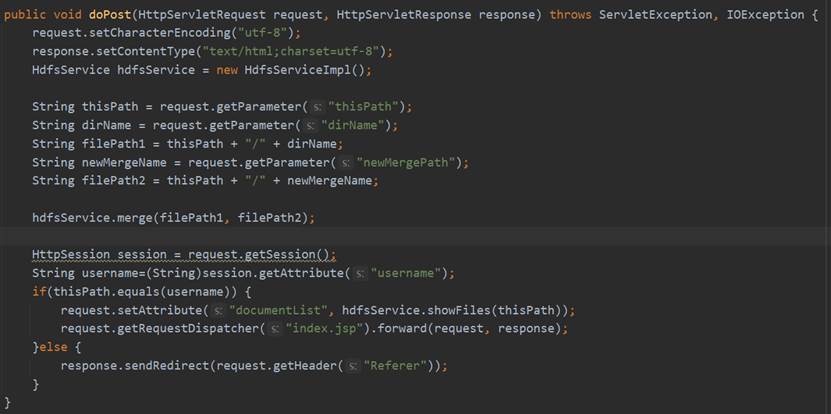Click the doPost method name
This screenshot has width=831, height=414.
coord(110,15)
